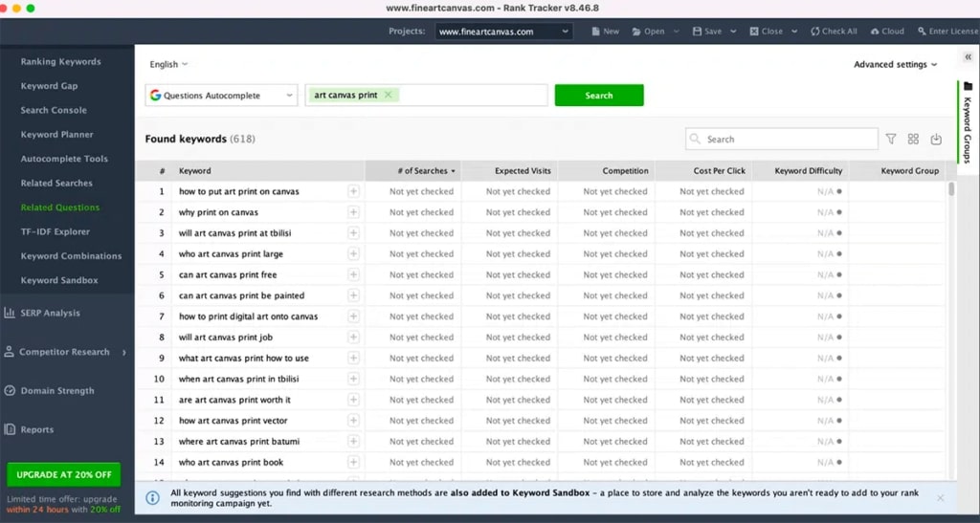The width and height of the screenshot is (980, 523).
Task: Sort by Keyword Difficulty column header
Action: (x=801, y=171)
